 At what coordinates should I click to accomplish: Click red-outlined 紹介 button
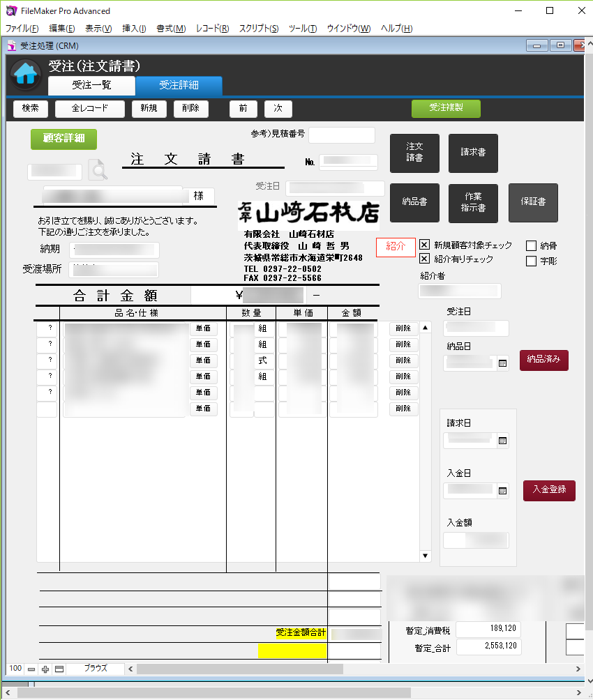(x=396, y=247)
